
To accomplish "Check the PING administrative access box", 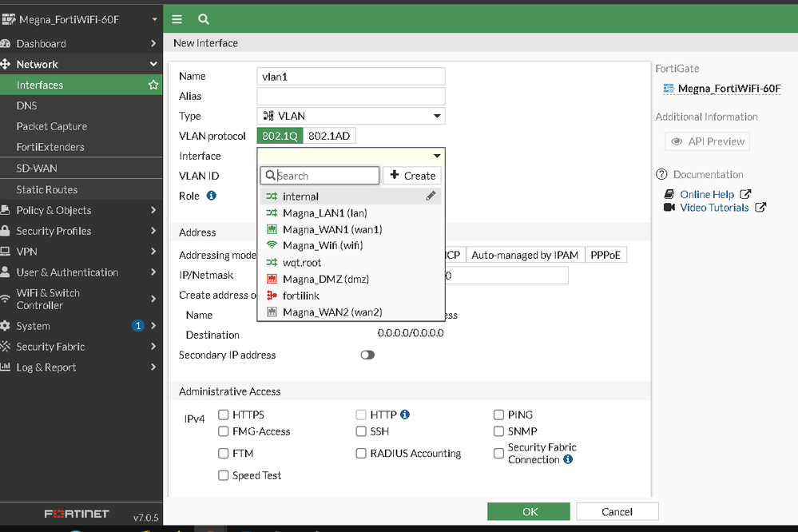I will coord(498,415).
